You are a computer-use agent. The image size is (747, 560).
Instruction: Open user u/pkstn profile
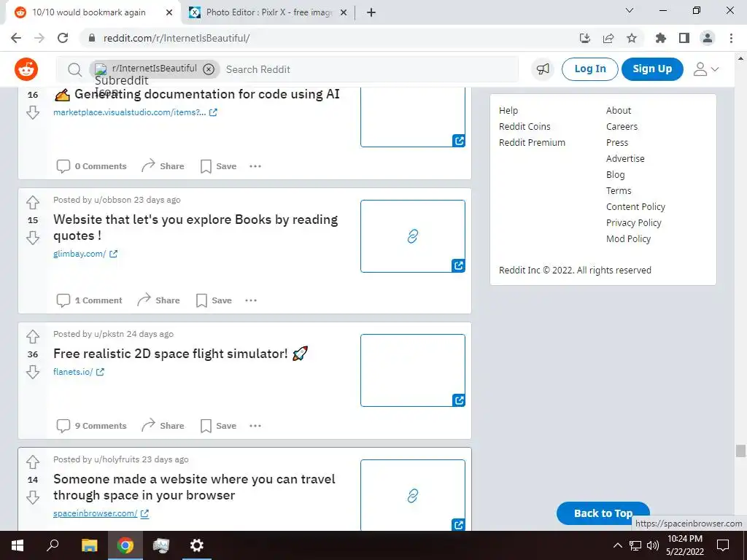(x=109, y=334)
